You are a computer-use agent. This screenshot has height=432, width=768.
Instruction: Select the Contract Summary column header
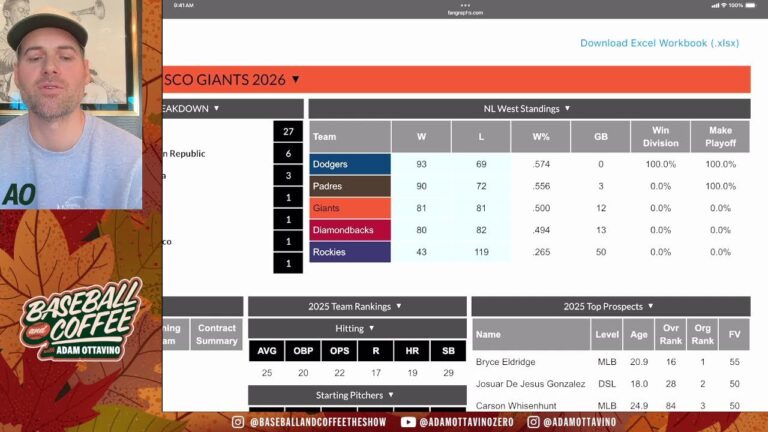pyautogui.click(x=217, y=334)
